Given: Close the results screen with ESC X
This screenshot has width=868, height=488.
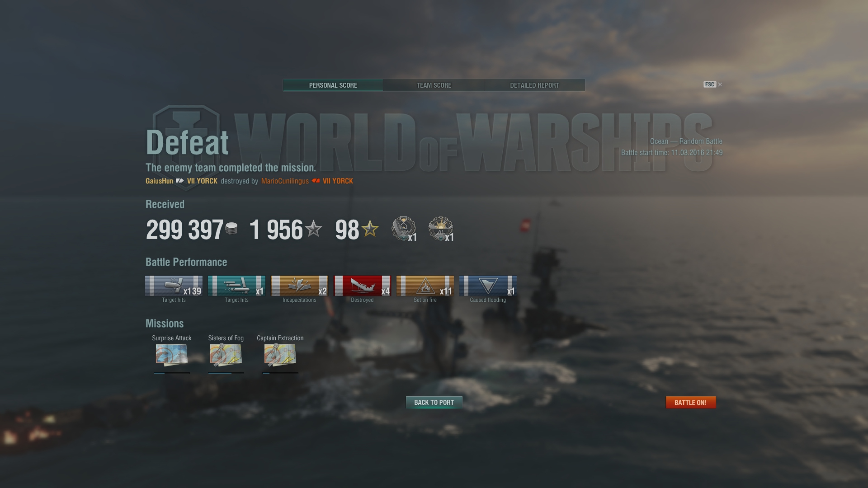Looking at the screenshot, I should coord(713,84).
